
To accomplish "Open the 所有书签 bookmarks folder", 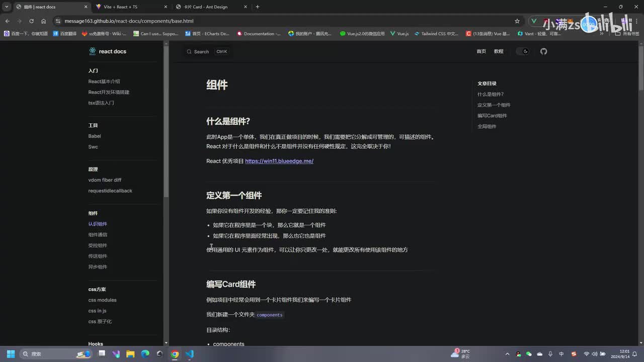I will (627, 34).
